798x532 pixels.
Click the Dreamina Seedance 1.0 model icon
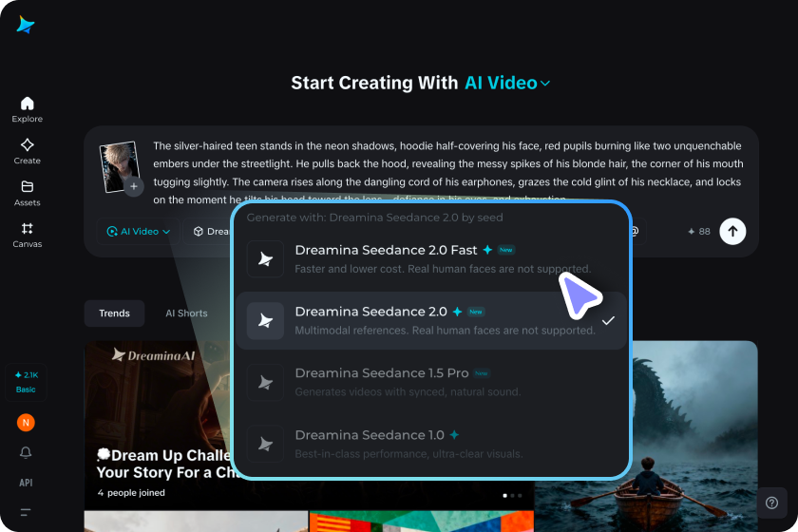tap(265, 444)
